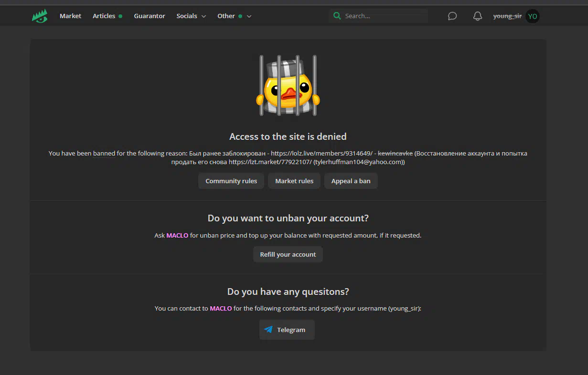Viewport: 588px width, 375px height.
Task: Click the kewincavke struck-through username
Action: click(395, 153)
